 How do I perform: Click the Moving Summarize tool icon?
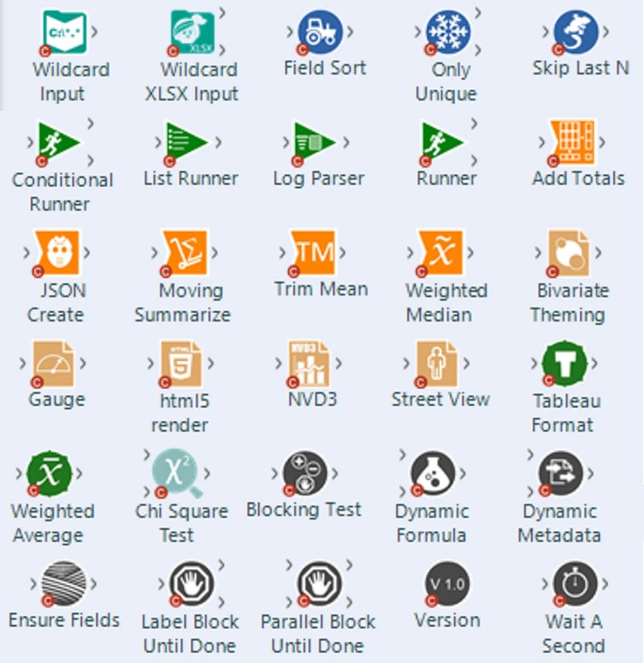185,252
